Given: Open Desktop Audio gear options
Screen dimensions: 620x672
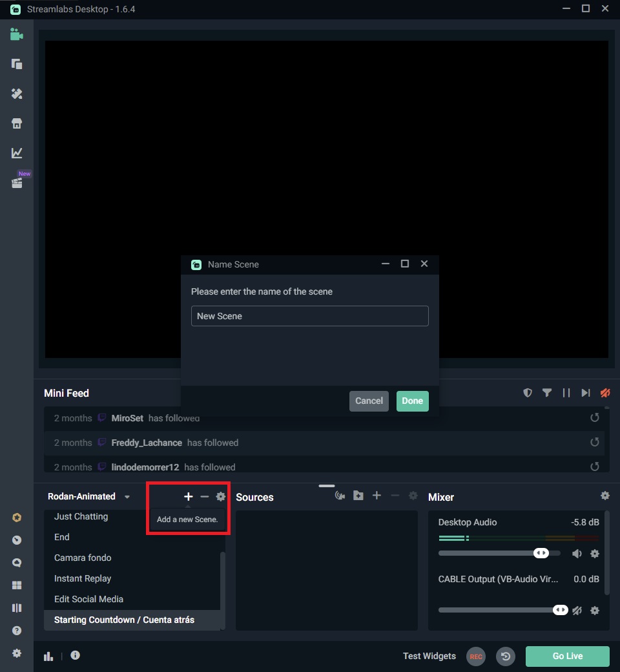Looking at the screenshot, I should [595, 554].
